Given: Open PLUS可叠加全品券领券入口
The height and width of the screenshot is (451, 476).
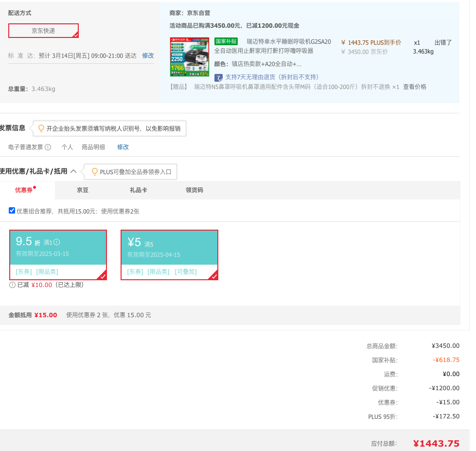Looking at the screenshot, I should pos(135,172).
